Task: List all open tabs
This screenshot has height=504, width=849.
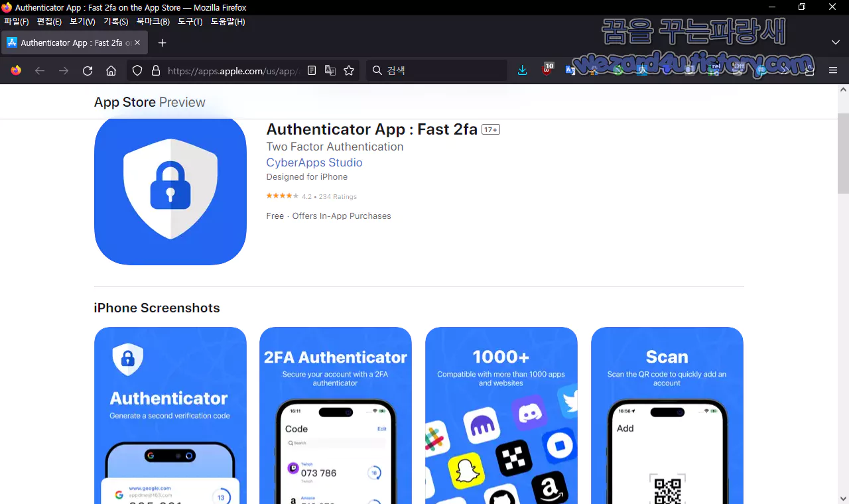Action: pos(836,42)
